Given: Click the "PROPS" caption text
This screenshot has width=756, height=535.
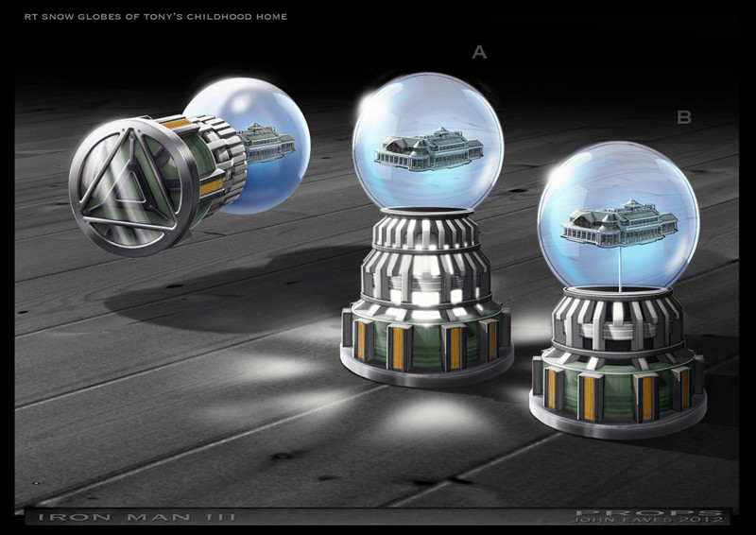Looking at the screenshot, I should [649, 513].
